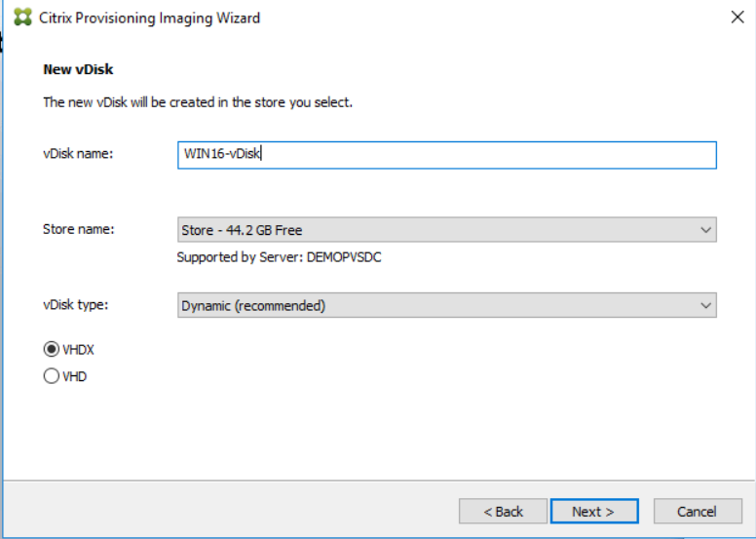Image resolution: width=756 pixels, height=539 pixels.
Task: Click 'Supported by Server: DEMOPVSDC' text
Action: (279, 257)
